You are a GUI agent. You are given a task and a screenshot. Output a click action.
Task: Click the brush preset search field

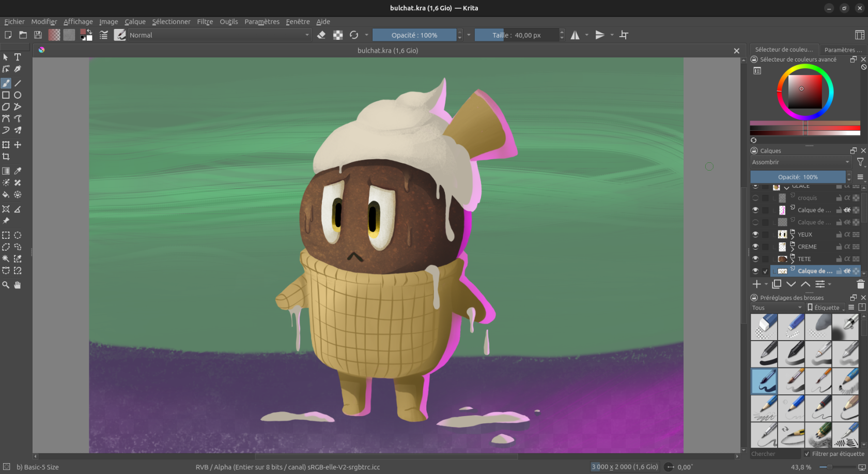pos(775,454)
